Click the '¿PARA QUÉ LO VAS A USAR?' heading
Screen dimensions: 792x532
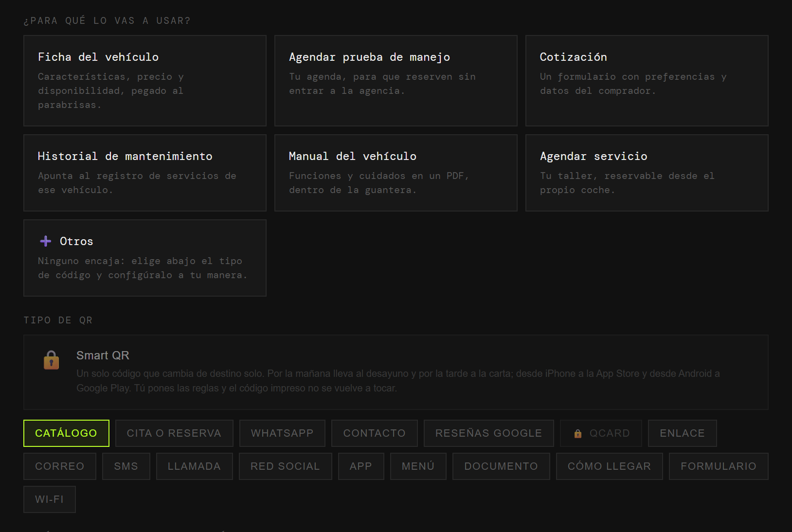(x=107, y=21)
